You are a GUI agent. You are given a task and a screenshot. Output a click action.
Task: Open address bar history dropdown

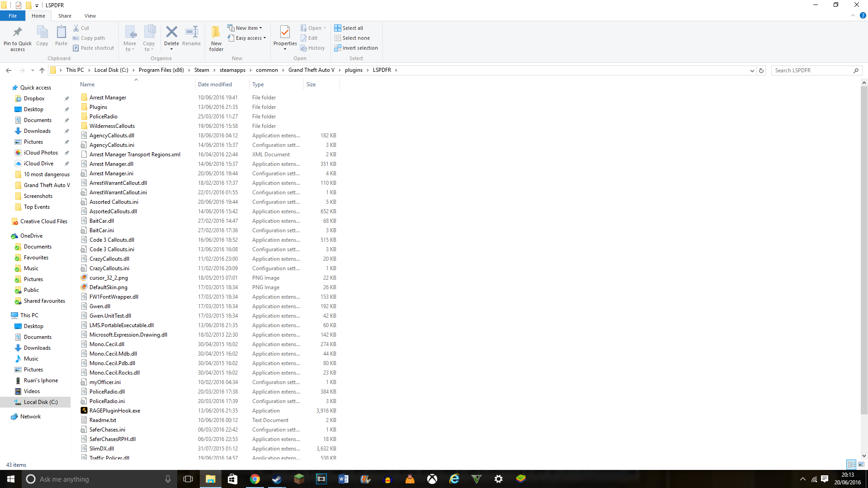click(752, 70)
